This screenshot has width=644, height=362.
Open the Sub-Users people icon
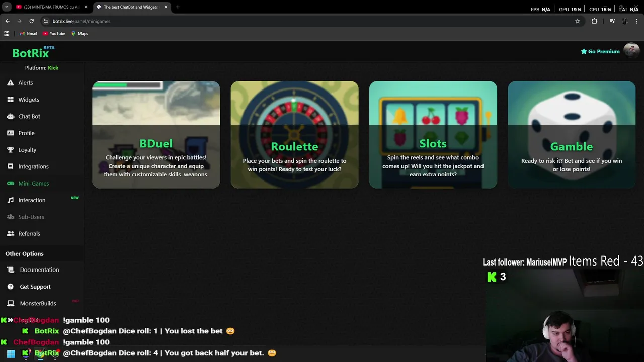click(x=10, y=217)
